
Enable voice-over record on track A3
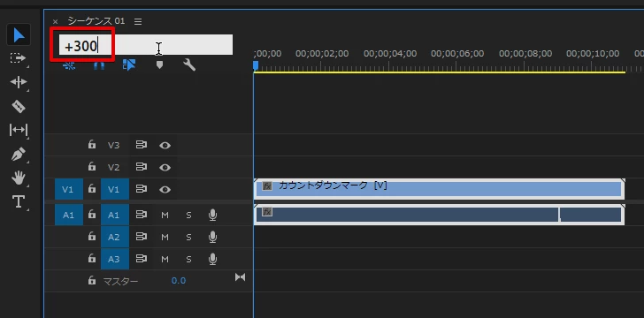(212, 260)
